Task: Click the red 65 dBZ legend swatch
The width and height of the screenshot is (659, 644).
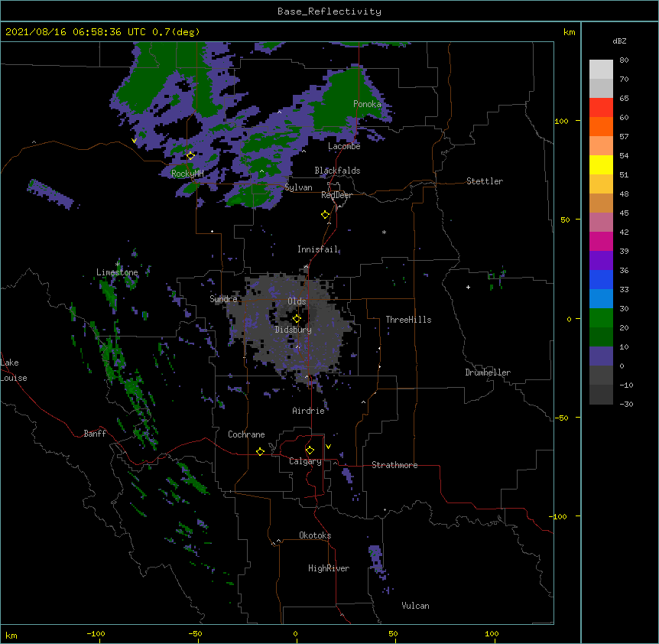Action: tap(601, 108)
